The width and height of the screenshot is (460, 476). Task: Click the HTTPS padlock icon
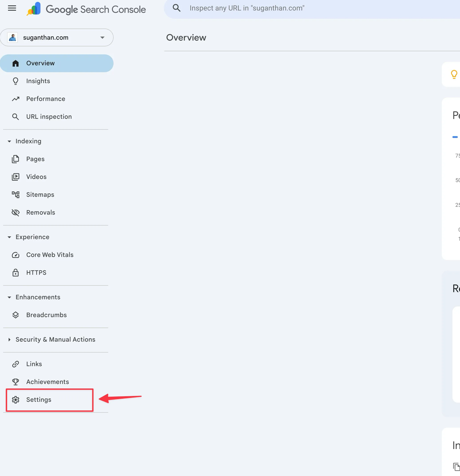[x=16, y=273]
